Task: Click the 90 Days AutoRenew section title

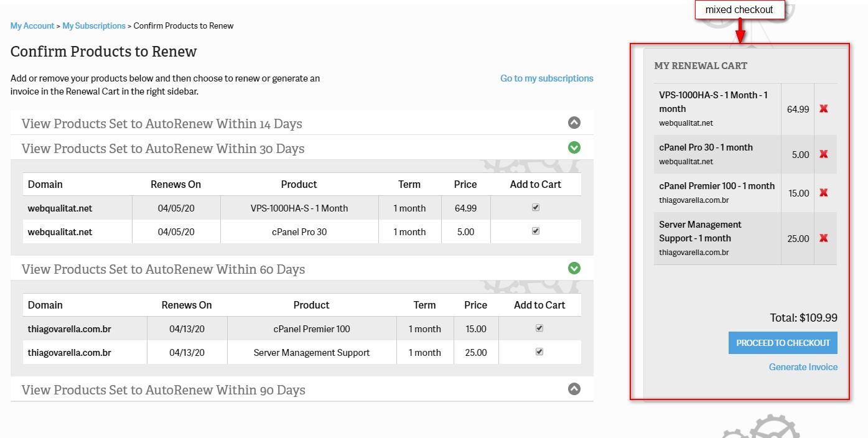Action: (x=163, y=390)
